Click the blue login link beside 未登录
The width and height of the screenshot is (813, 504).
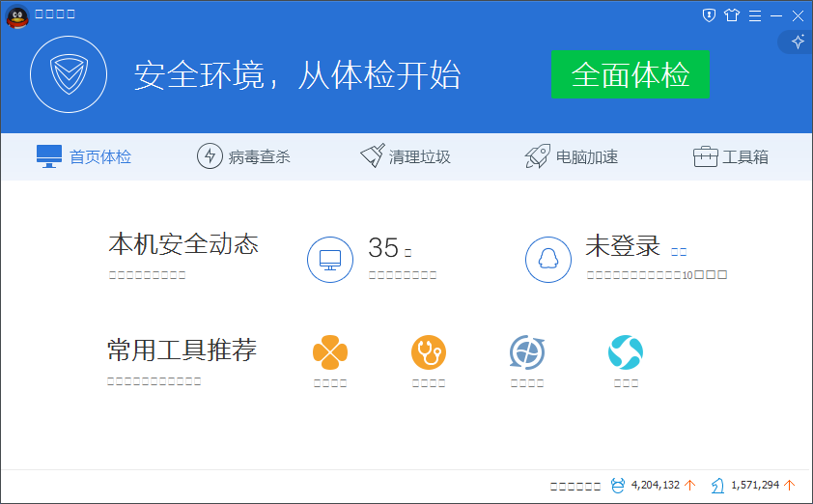click(x=679, y=251)
